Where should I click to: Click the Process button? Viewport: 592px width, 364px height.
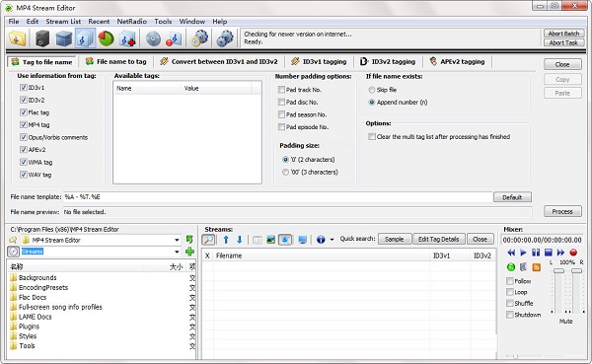pyautogui.click(x=562, y=211)
